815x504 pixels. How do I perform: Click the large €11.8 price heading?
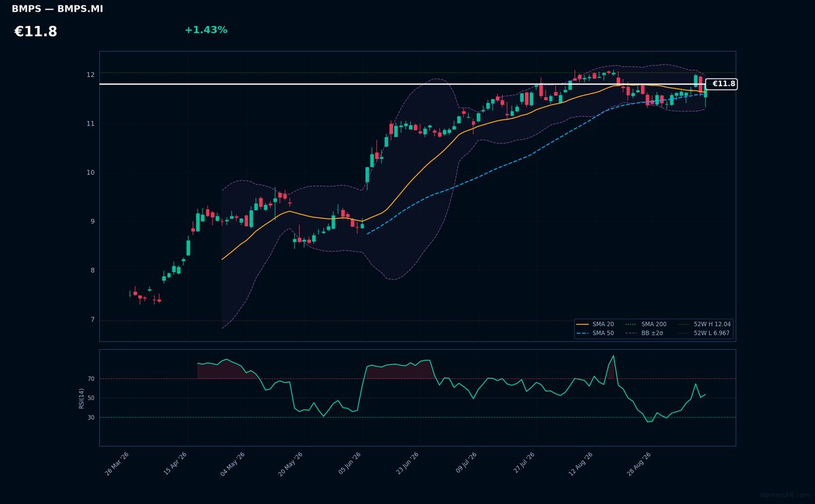tap(36, 32)
